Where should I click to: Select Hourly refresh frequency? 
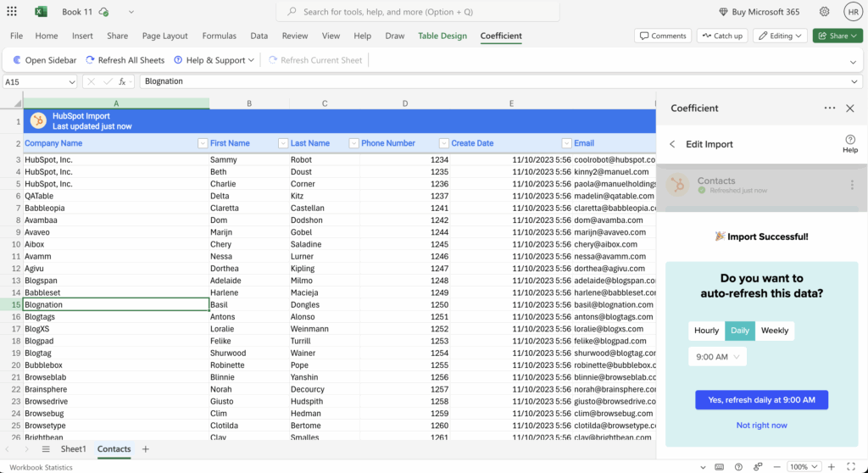(706, 331)
